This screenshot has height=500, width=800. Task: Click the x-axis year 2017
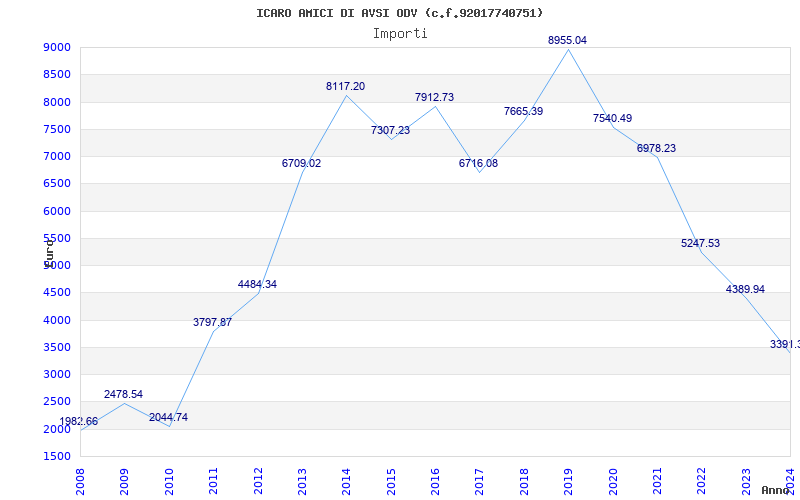point(480,481)
